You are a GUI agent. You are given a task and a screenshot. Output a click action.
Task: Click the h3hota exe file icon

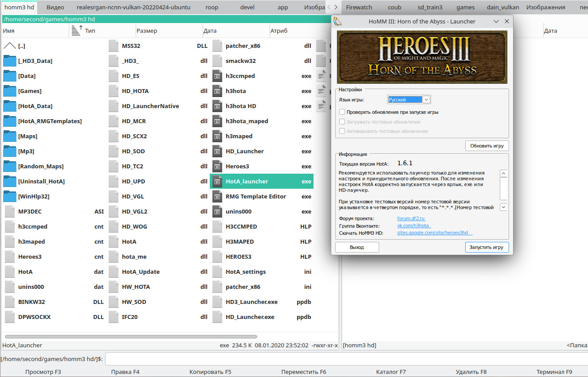point(217,91)
